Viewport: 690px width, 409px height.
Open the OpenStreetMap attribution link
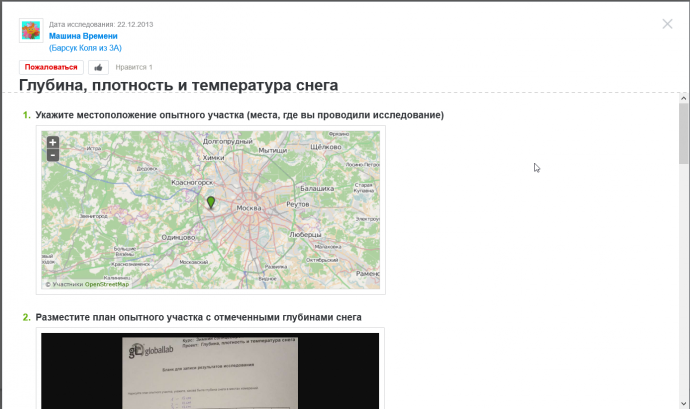click(106, 284)
